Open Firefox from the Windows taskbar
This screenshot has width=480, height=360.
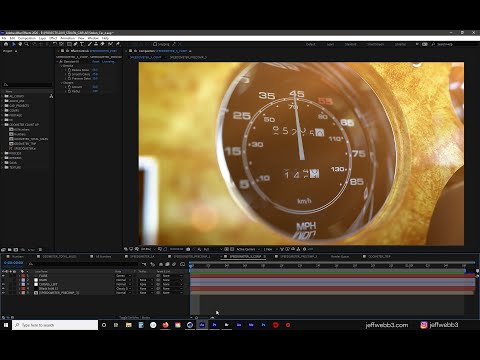coord(165,325)
